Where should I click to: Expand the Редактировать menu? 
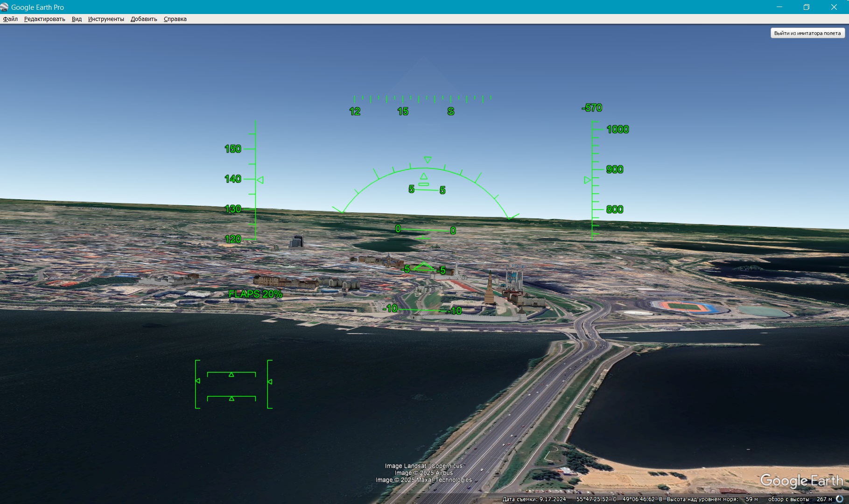tap(44, 19)
